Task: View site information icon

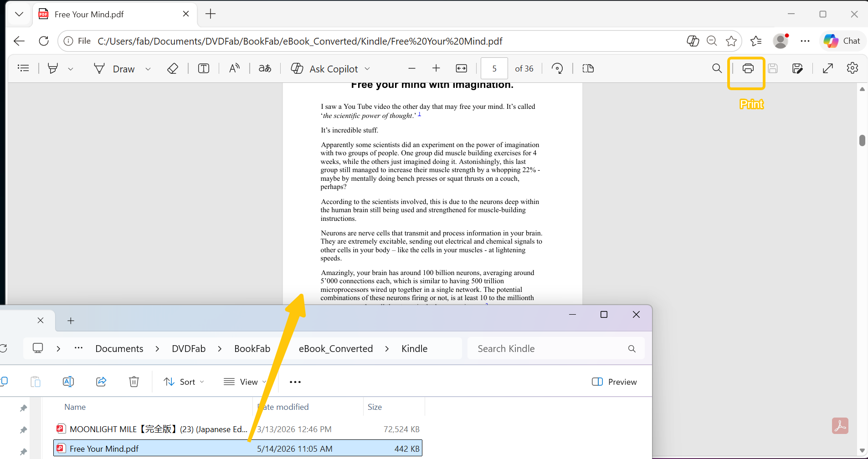Action: click(x=68, y=41)
